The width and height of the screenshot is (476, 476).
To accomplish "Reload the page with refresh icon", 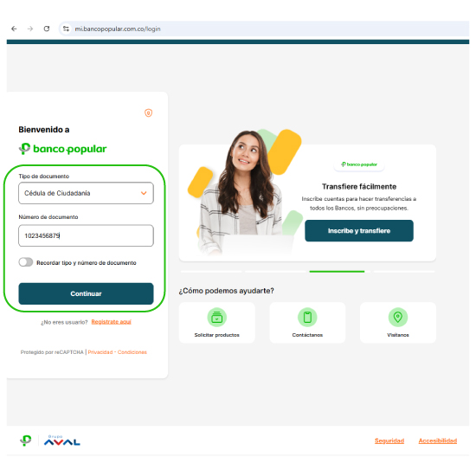I will (47, 29).
